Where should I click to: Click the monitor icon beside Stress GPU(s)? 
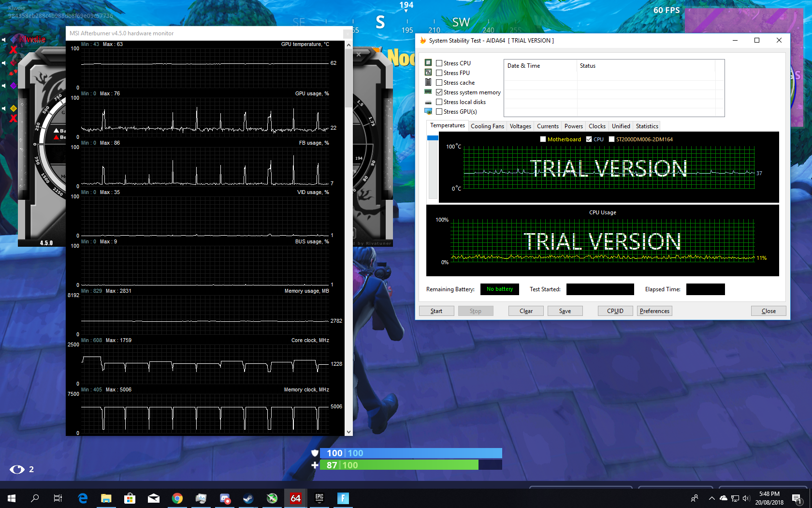(x=428, y=111)
